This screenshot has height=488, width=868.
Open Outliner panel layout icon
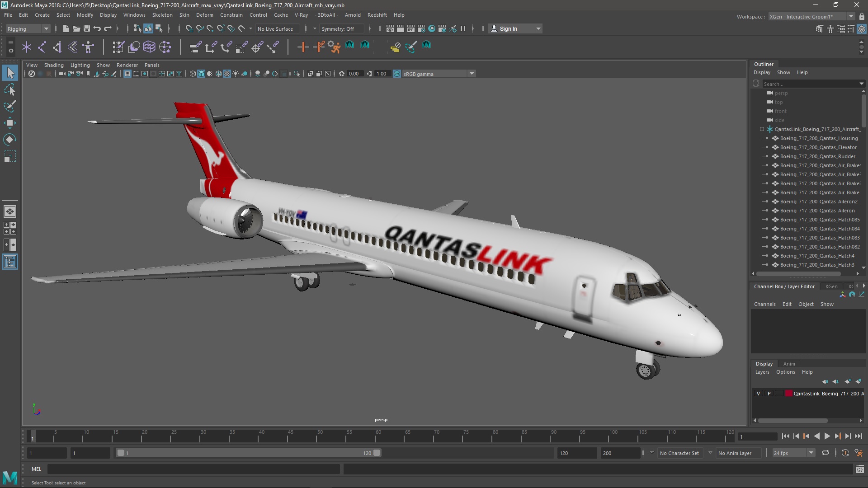tap(10, 262)
